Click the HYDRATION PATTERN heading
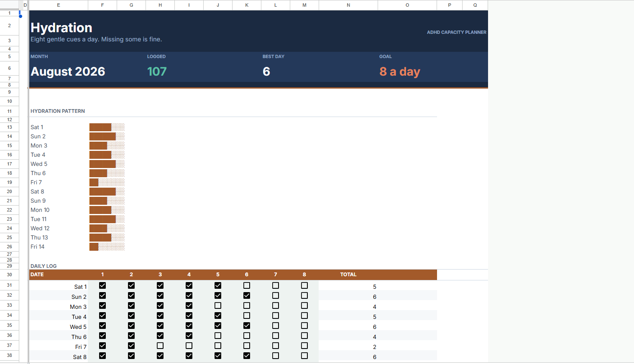Image resolution: width=634 pixels, height=364 pixels. pyautogui.click(x=58, y=111)
